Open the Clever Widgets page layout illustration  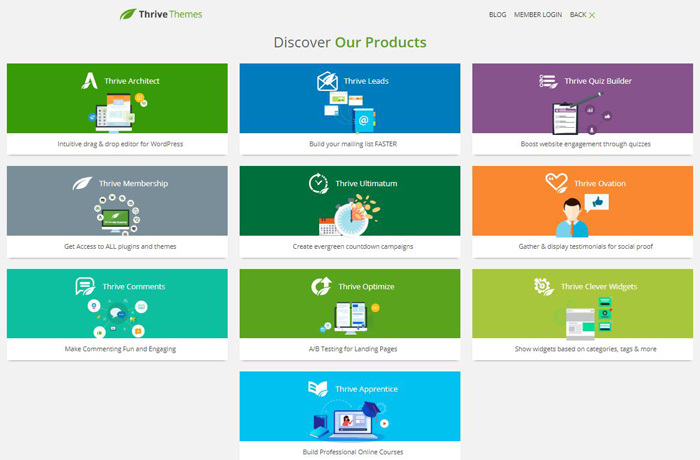[x=583, y=318]
